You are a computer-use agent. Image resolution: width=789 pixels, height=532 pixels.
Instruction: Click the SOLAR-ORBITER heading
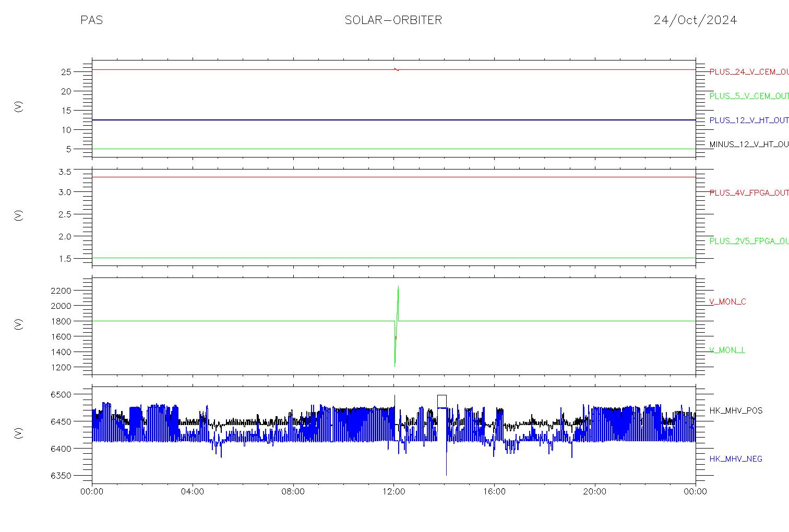pos(393,20)
